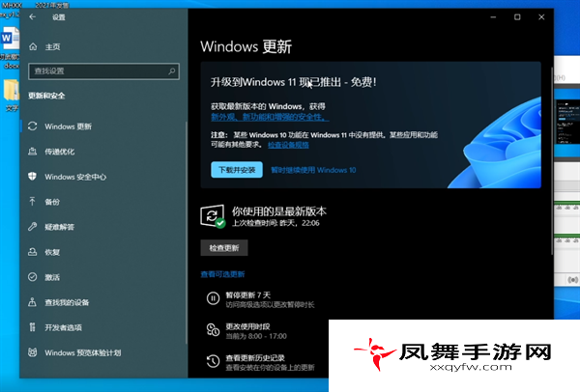Image resolution: width=580 pixels, height=392 pixels.
Task: Click the Windows 安全中心 shield icon
Action: pos(33,177)
